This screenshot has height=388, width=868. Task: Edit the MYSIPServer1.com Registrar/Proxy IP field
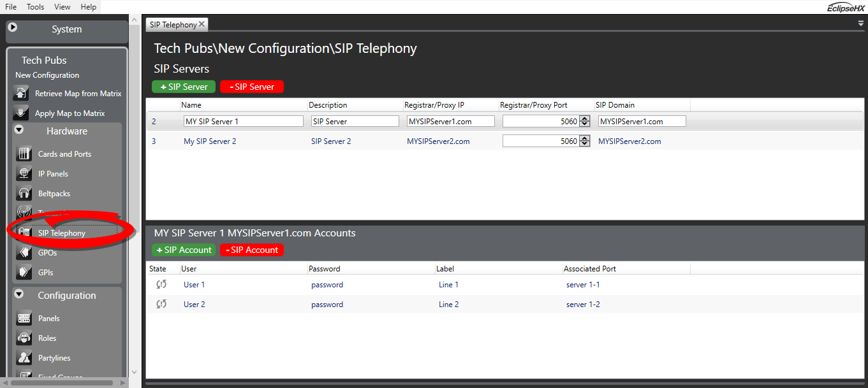tap(450, 121)
